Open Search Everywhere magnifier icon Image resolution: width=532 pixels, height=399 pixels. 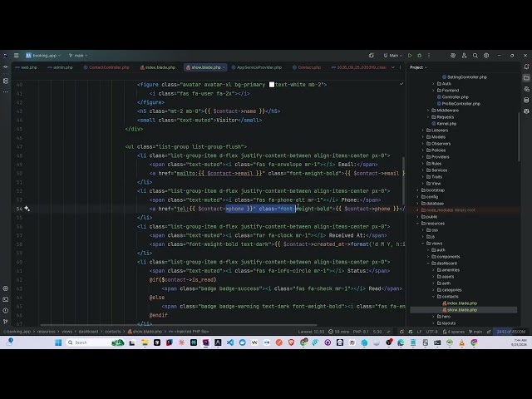click(x=475, y=56)
